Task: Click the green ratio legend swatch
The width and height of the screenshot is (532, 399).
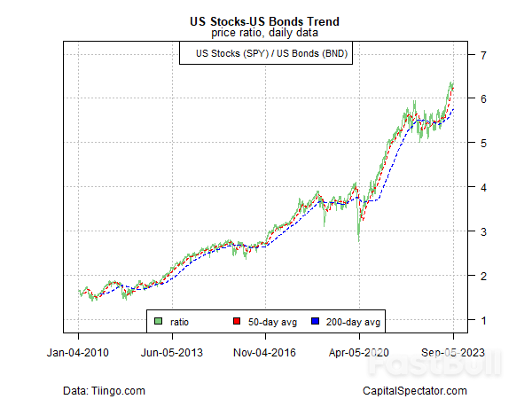Action: coord(159,320)
